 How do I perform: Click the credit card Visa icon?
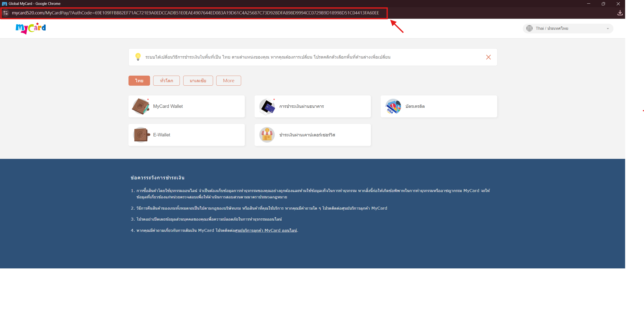pyautogui.click(x=393, y=106)
